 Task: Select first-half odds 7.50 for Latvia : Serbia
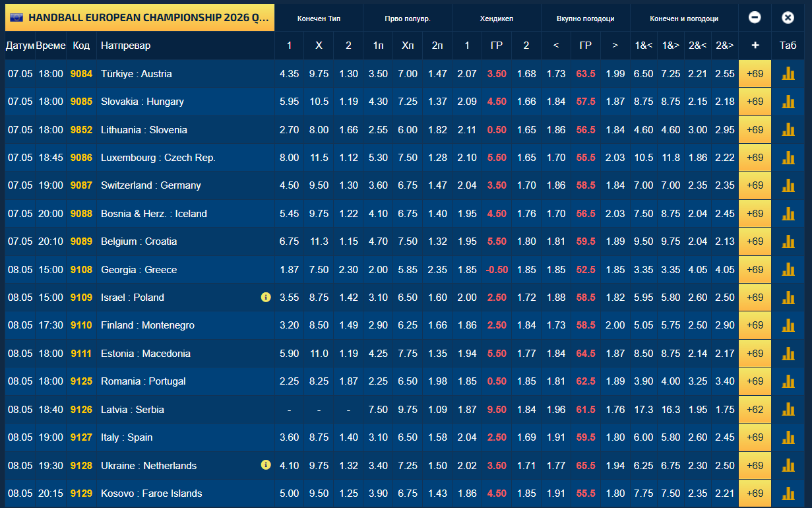point(378,410)
